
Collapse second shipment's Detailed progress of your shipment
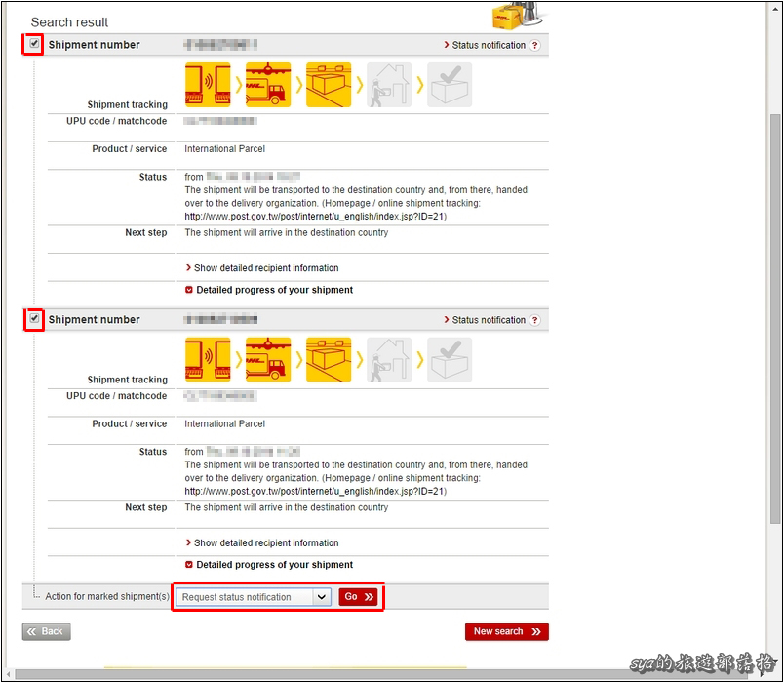point(269,564)
